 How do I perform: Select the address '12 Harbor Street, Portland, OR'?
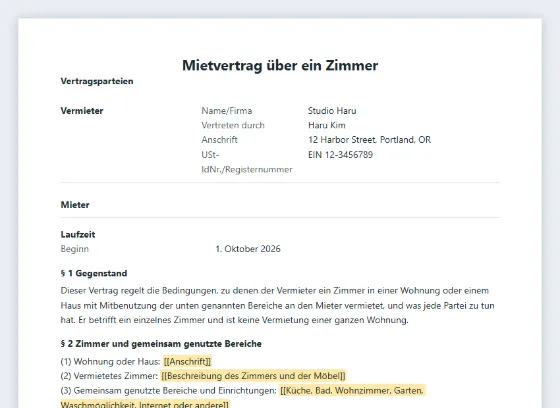tap(370, 140)
